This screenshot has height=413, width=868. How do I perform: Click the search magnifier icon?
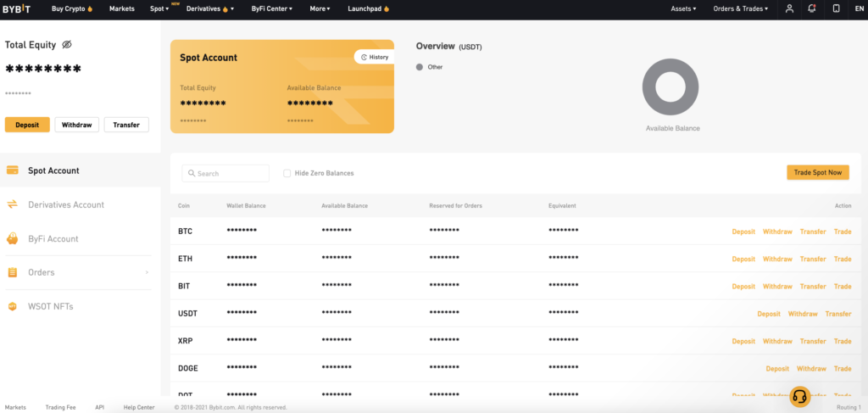pyautogui.click(x=192, y=173)
